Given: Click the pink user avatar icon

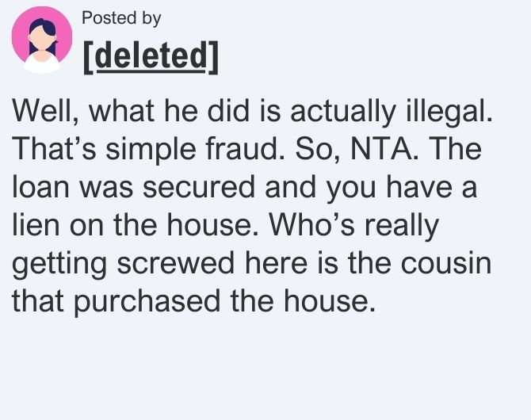Looking at the screenshot, I should tap(42, 40).
